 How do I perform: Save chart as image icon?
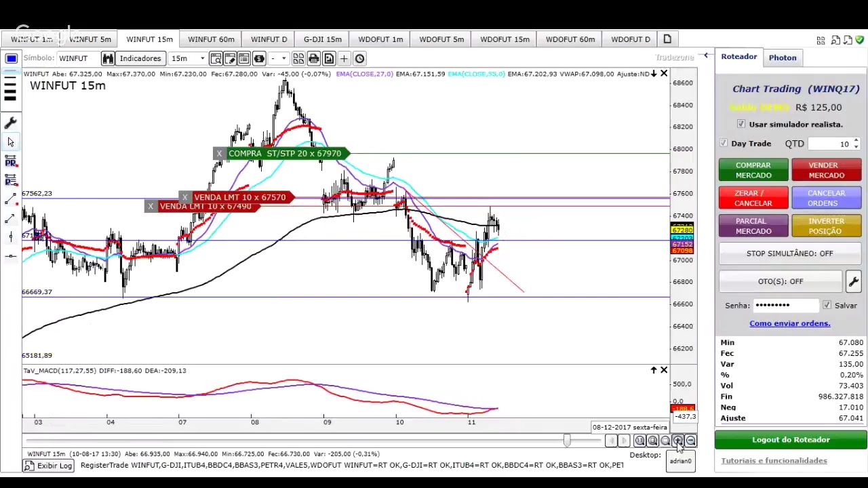click(329, 58)
